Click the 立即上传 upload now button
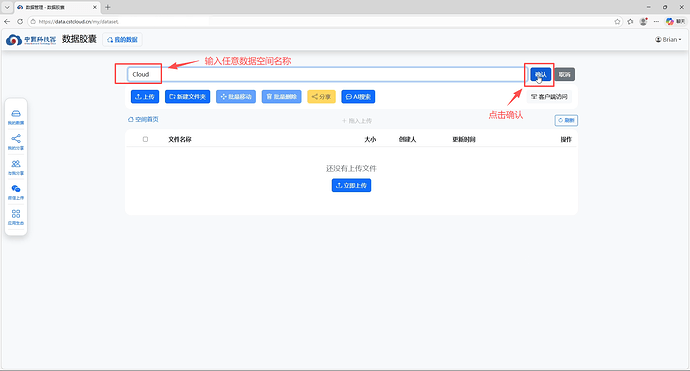 [x=351, y=185]
